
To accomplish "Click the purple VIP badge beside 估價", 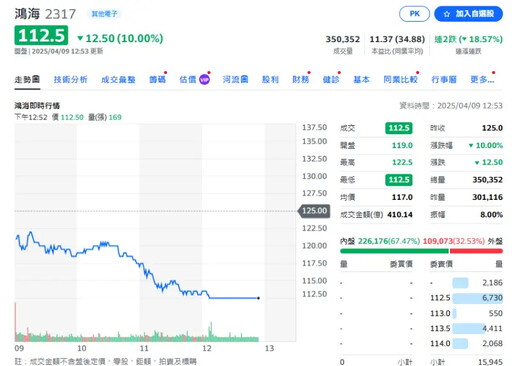I will click(204, 80).
